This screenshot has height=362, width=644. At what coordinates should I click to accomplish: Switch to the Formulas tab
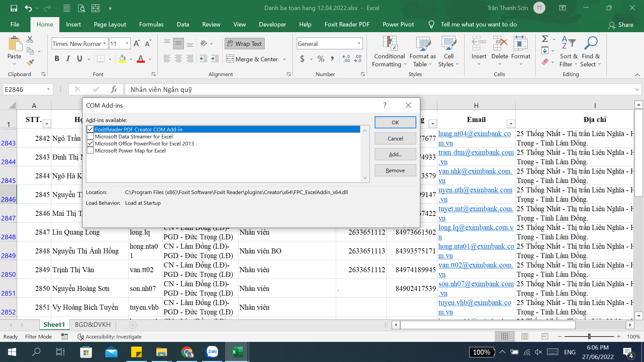coord(151,24)
